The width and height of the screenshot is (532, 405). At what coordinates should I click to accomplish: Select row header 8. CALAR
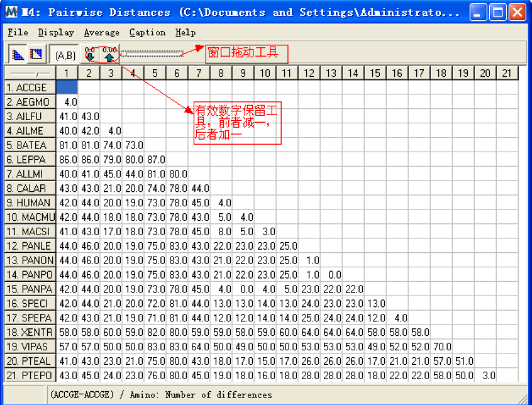pyautogui.click(x=30, y=188)
